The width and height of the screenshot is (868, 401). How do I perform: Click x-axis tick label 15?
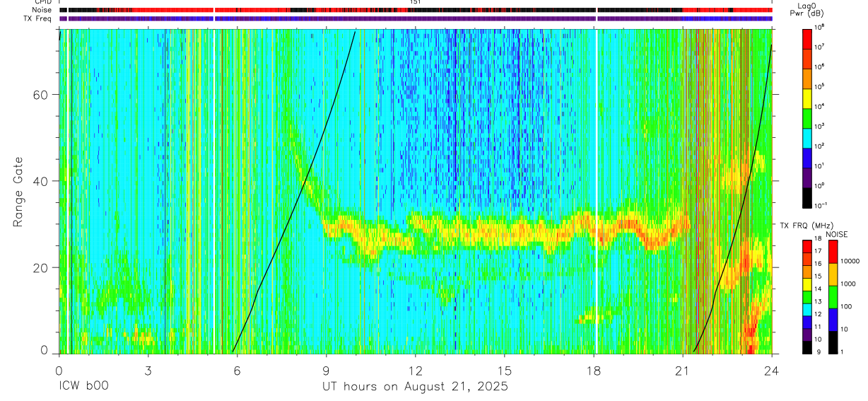(x=505, y=370)
